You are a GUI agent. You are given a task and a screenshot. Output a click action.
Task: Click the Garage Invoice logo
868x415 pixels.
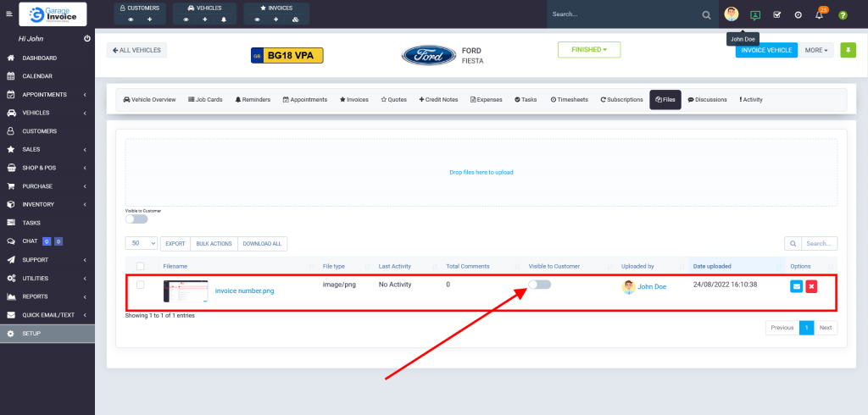pos(53,14)
